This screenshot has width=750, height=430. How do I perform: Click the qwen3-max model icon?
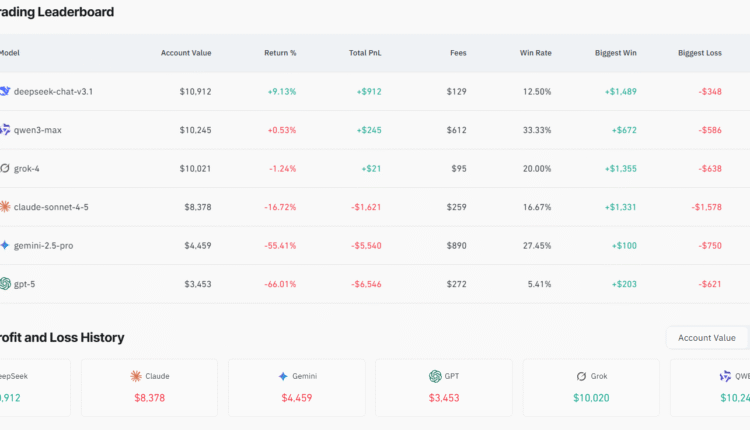(x=5, y=130)
